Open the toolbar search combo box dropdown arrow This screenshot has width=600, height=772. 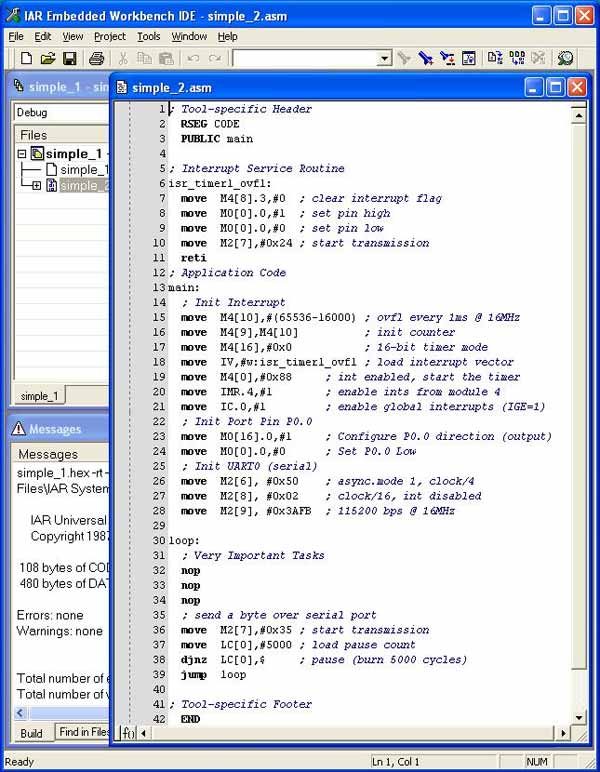point(384,59)
